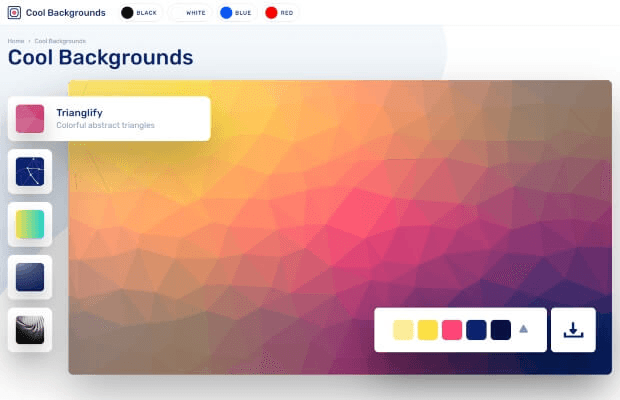The image size is (620, 400).
Task: Click the Cool Backgrounds logo icon
Action: (x=14, y=13)
